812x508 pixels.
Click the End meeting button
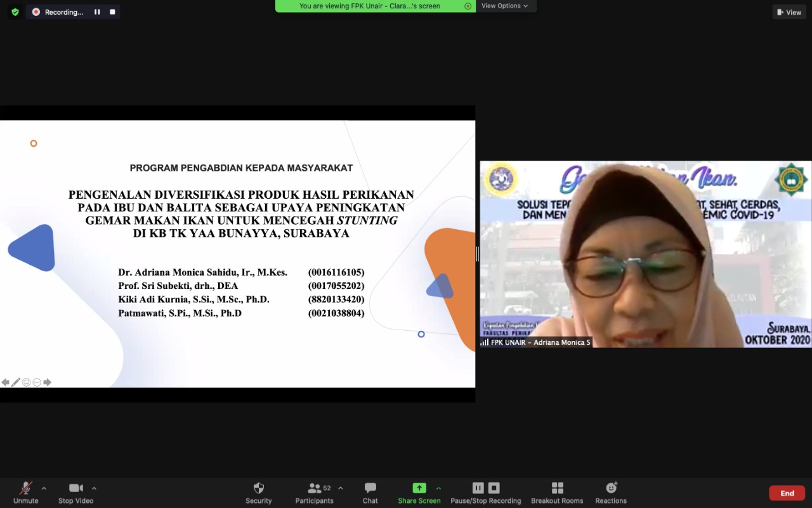[787, 493]
